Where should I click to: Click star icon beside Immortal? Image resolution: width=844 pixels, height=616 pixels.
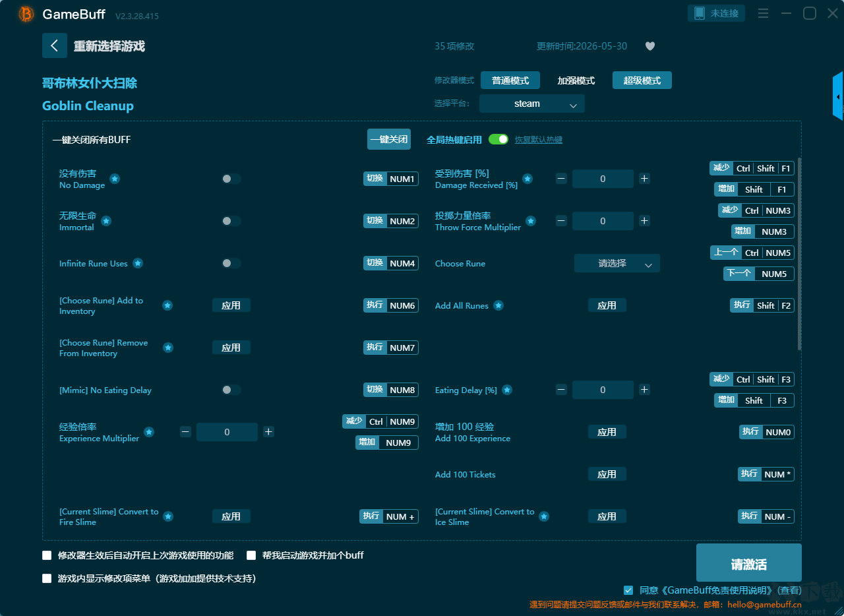point(106,221)
